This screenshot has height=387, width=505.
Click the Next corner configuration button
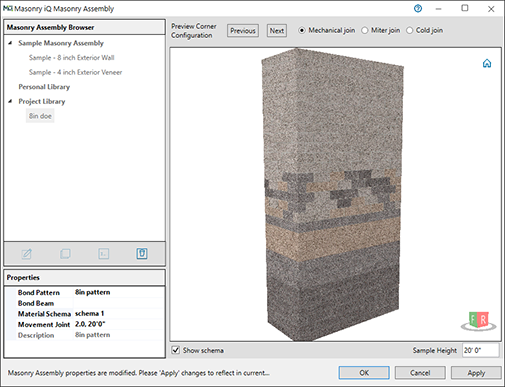coord(277,31)
